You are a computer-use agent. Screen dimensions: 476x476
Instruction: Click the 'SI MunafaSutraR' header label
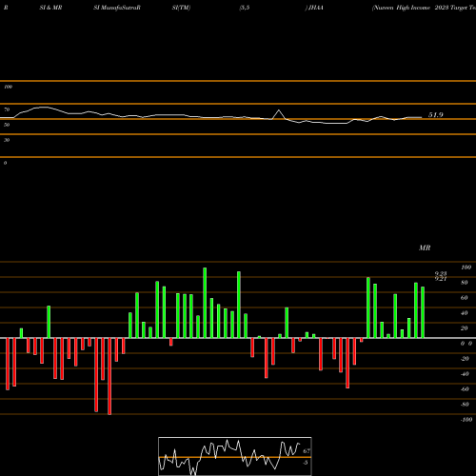click(117, 8)
